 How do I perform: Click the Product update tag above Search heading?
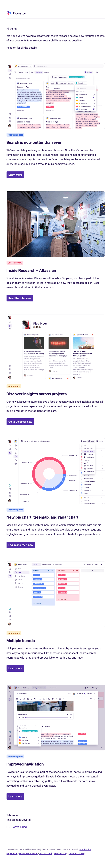click(x=15, y=135)
